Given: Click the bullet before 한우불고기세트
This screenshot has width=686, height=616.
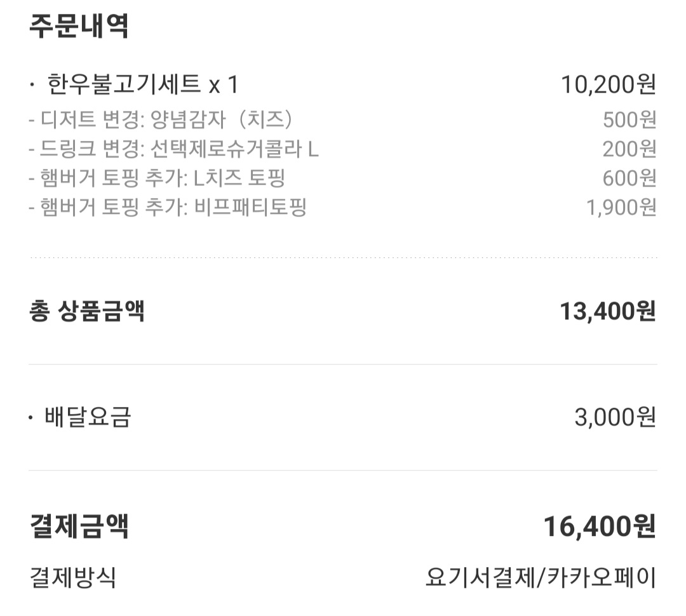Looking at the screenshot, I should (32, 84).
